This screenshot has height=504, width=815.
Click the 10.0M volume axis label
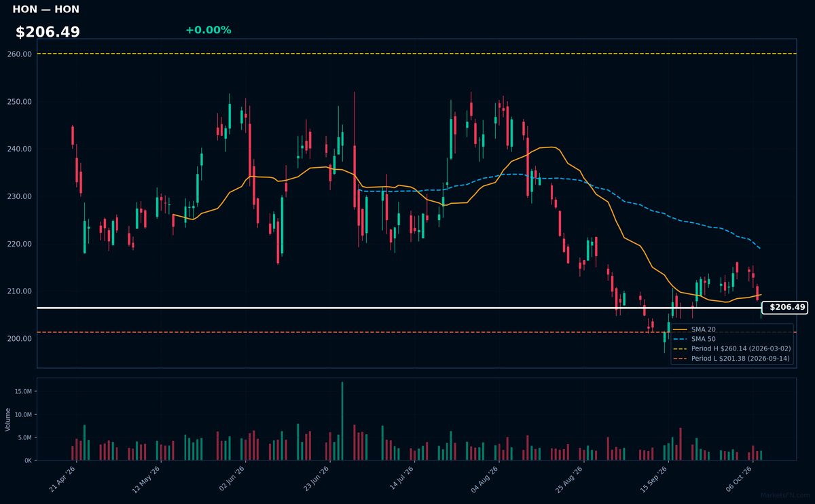click(22, 415)
